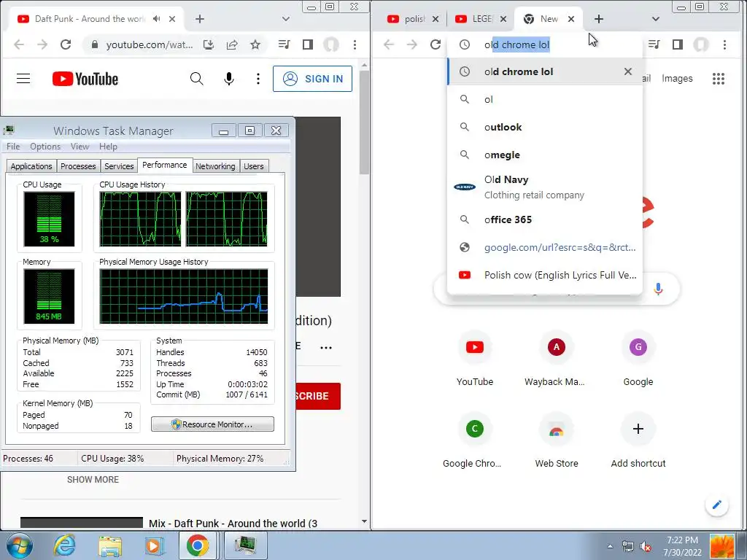Click install/download icon in YouTube address bar

(208, 44)
